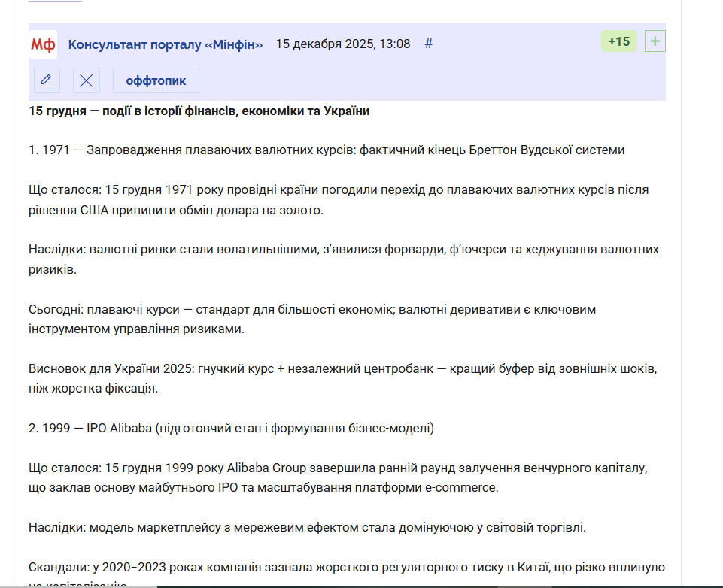Delete the comment with the X icon
The height and width of the screenshot is (588, 723).
[87, 80]
